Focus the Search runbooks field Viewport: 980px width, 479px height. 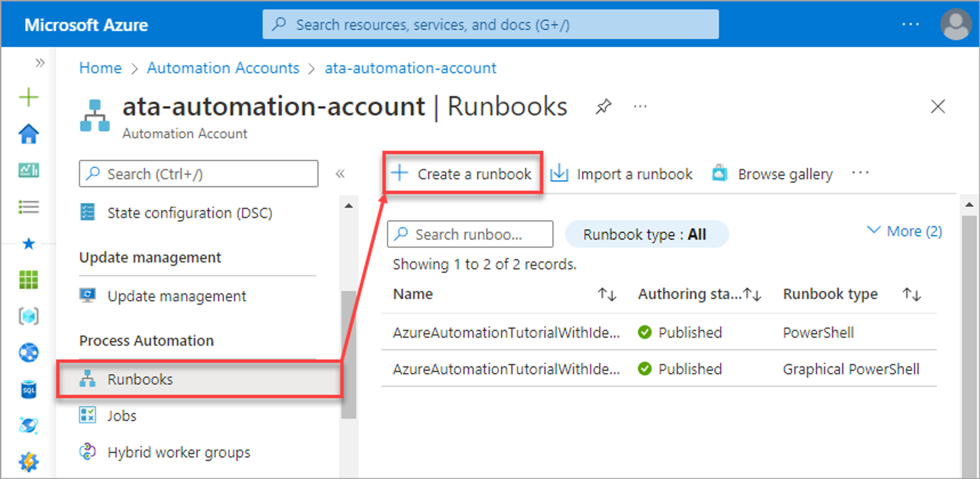[470, 234]
